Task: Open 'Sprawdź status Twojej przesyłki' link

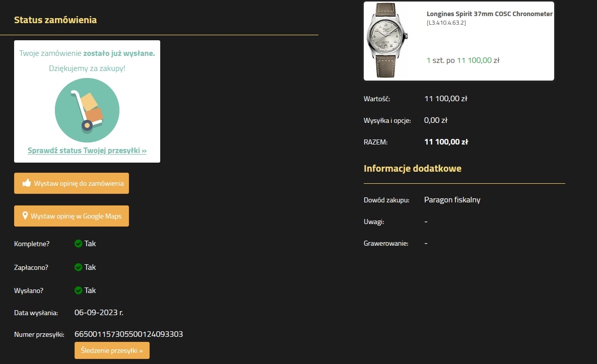Action: (x=87, y=151)
